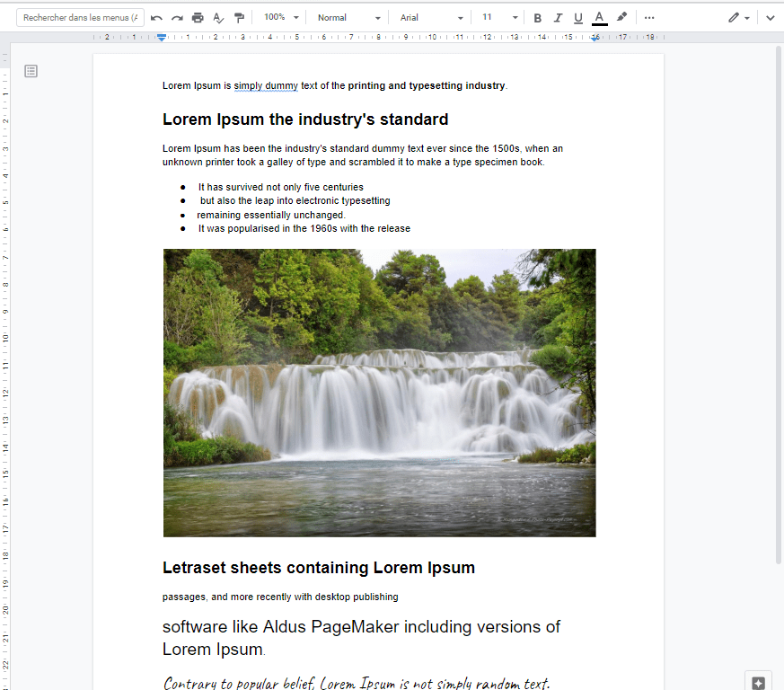
Task: Toggle underline formatting
Action: [578, 16]
